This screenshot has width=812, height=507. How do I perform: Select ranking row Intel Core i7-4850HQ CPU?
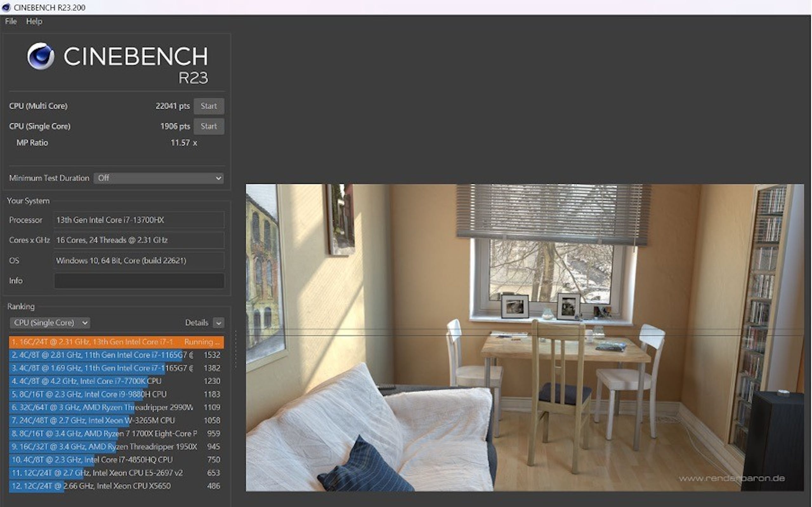(116, 460)
